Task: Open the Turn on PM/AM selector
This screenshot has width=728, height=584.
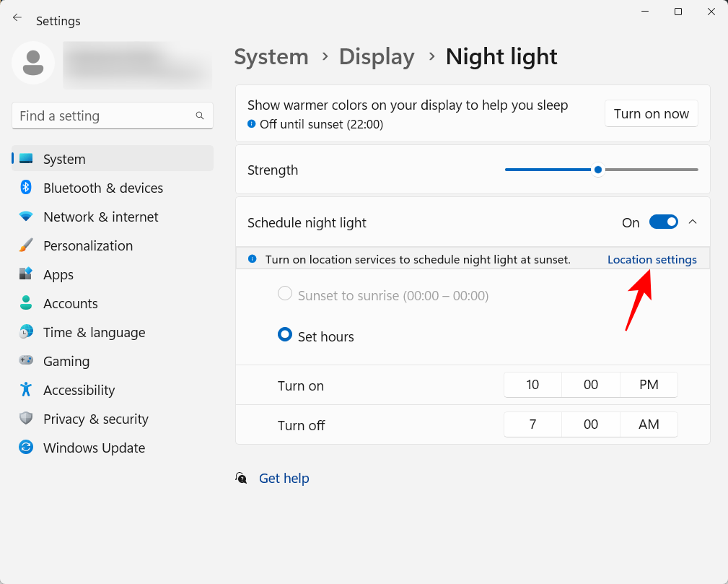Action: click(x=648, y=385)
